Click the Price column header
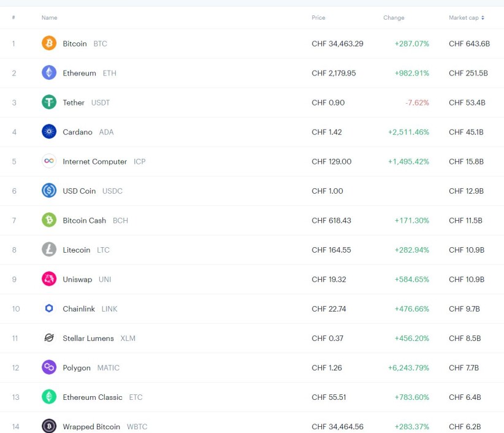The image size is (504, 433). [318, 18]
